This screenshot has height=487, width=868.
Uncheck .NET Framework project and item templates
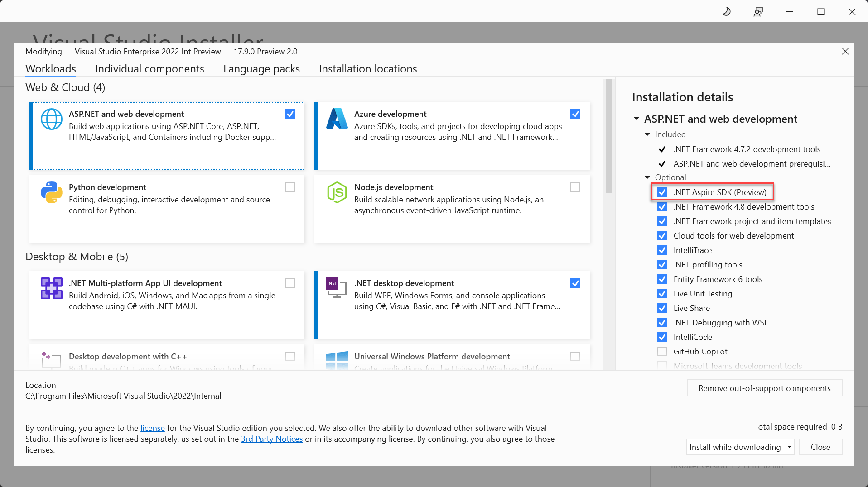tap(662, 221)
